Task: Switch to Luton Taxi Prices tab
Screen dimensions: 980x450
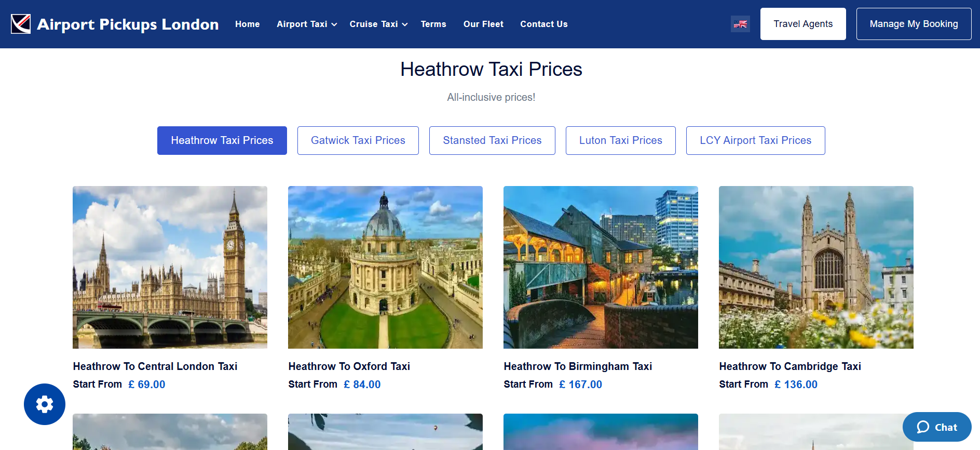Action: point(621,140)
